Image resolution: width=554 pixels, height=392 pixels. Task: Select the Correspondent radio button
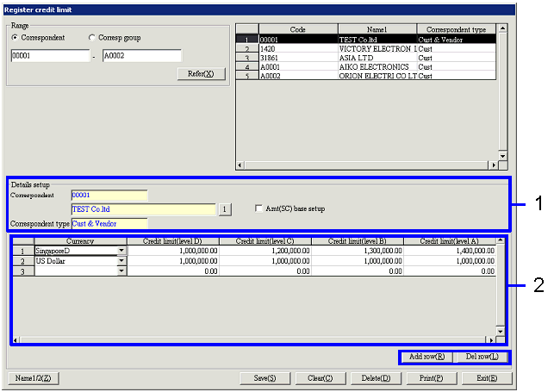pyautogui.click(x=16, y=38)
